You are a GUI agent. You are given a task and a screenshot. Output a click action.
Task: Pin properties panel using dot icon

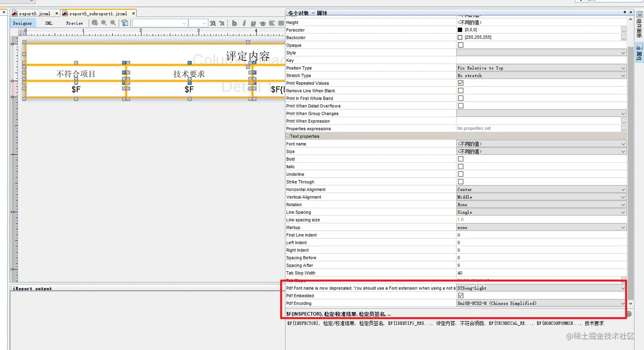[x=624, y=12]
